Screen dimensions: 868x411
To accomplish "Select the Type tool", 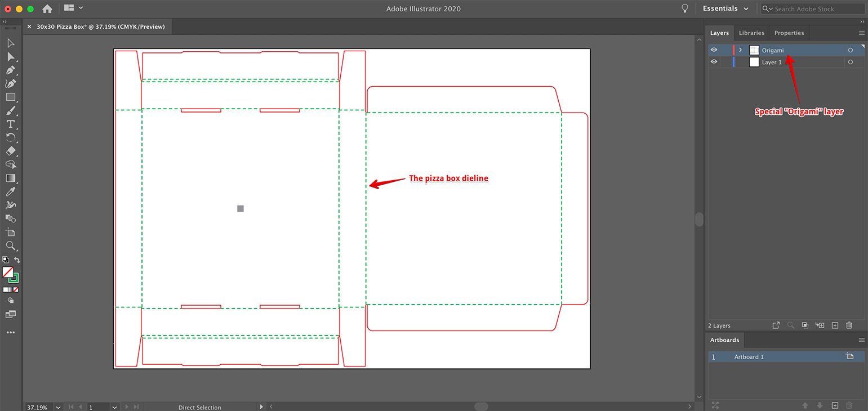I will (x=10, y=123).
